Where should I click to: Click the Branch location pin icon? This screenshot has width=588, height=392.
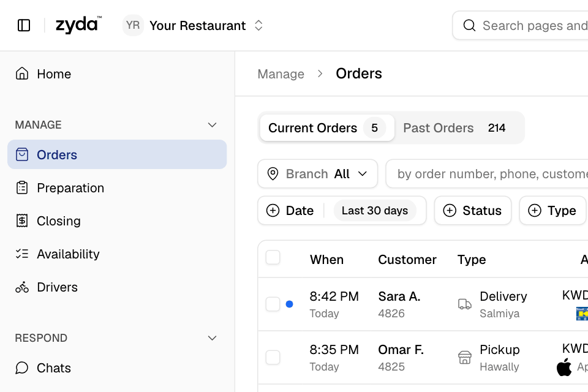click(x=273, y=174)
